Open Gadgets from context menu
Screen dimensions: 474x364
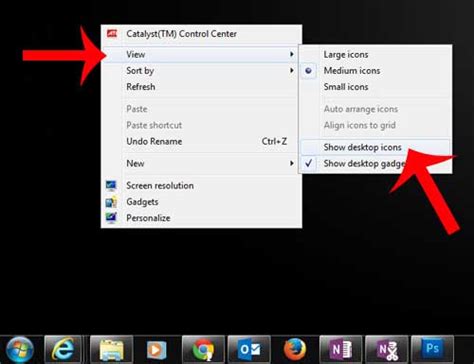click(x=201, y=202)
